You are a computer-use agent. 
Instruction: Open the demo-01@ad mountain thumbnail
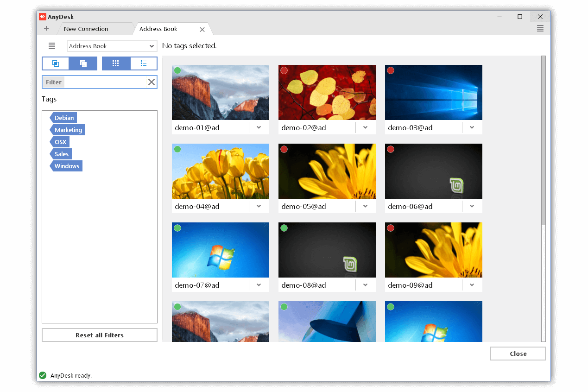click(x=221, y=93)
